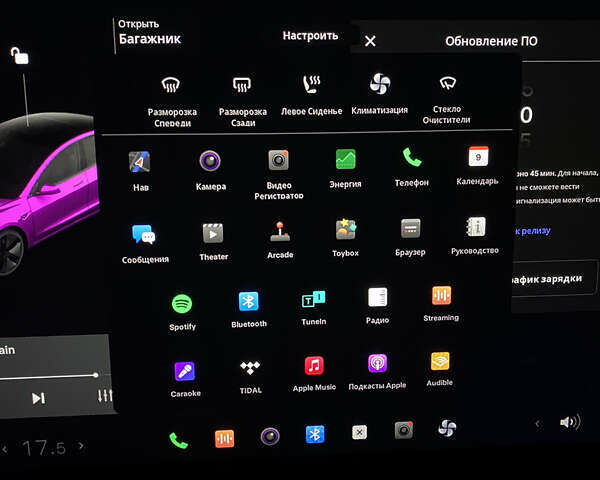The width and height of the screenshot is (600, 480).
Task: Decrease volume with left chevron
Action: click(538, 424)
